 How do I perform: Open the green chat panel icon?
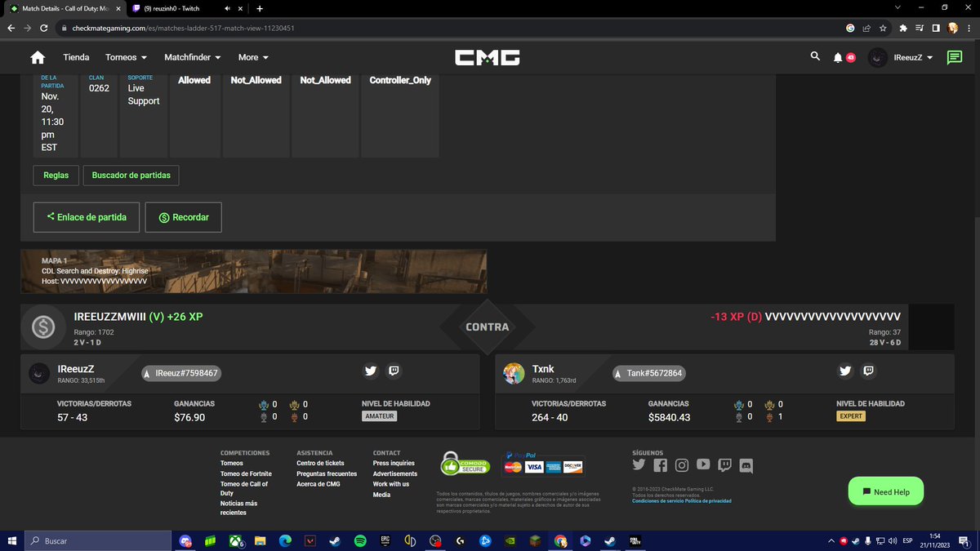pyautogui.click(x=954, y=57)
